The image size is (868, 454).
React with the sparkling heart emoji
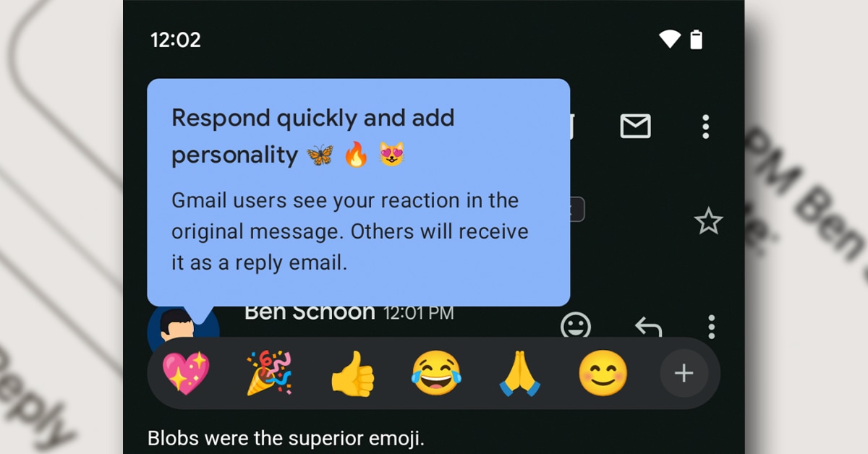point(186,374)
